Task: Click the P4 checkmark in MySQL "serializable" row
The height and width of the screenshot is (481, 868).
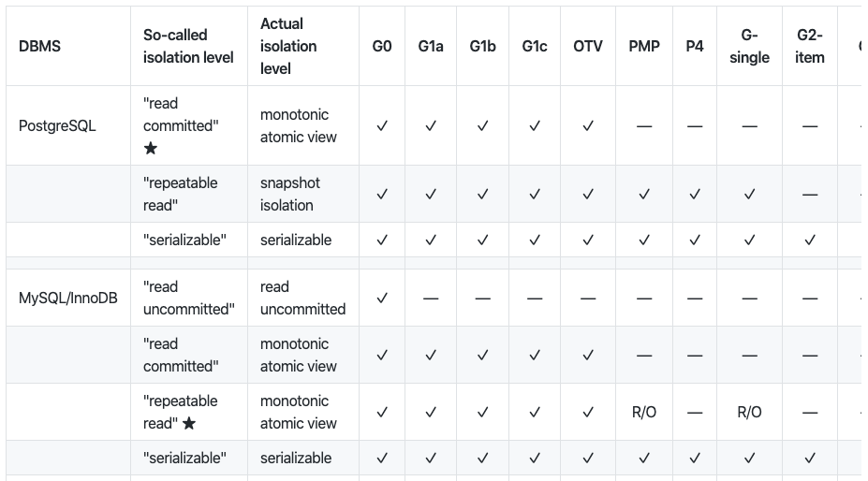Action: 695,459
